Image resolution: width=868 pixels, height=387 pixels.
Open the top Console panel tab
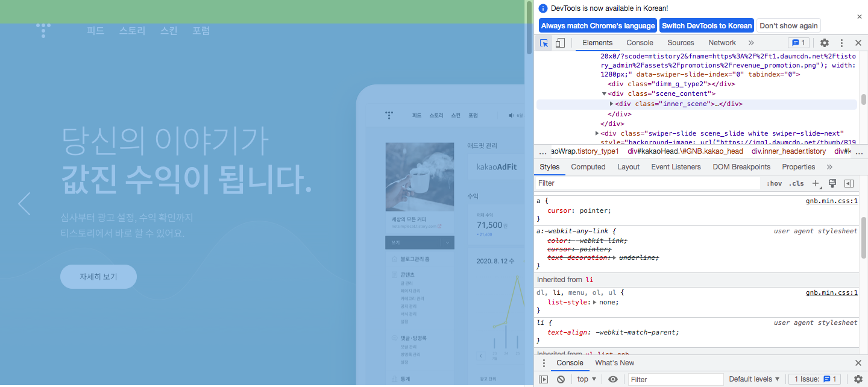tap(640, 43)
